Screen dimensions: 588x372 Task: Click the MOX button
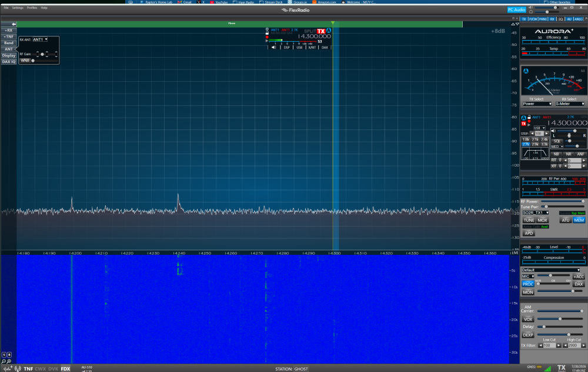click(542, 220)
